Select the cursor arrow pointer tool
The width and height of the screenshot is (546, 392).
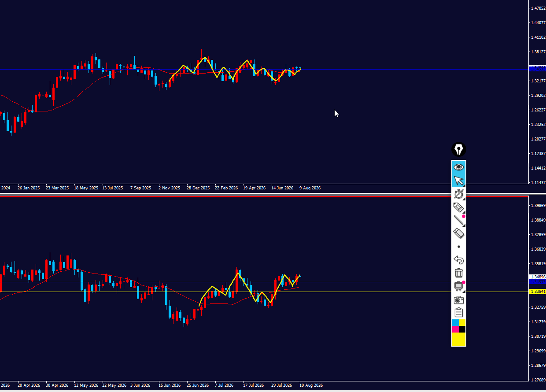pyautogui.click(x=459, y=181)
